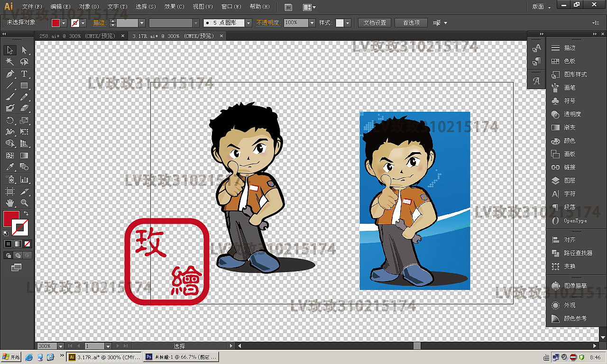Open the 文件(F) menu
The height and width of the screenshot is (364, 607).
[x=32, y=7]
